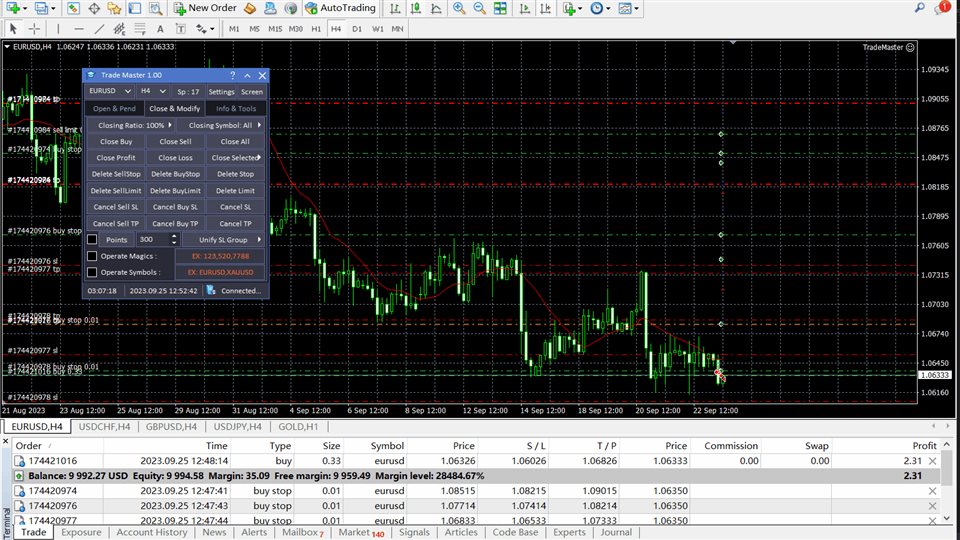Click the Cancel Sell TP button
Viewport: 960px width, 540px height.
coord(116,223)
